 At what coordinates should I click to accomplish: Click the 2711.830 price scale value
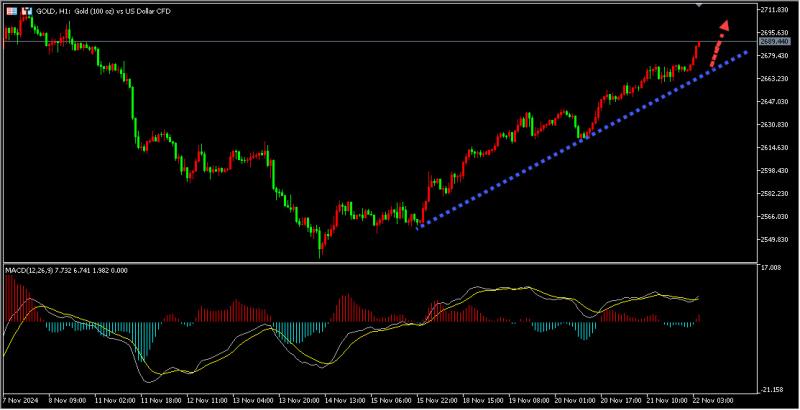point(773,10)
